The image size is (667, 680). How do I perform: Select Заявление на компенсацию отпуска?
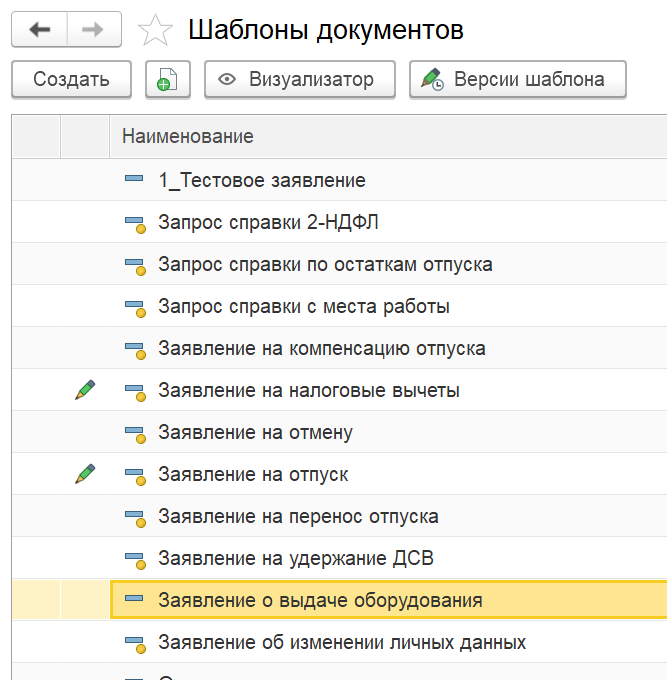[322, 349]
